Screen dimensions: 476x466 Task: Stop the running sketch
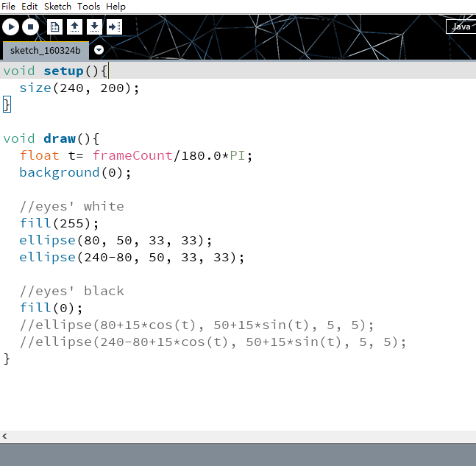[x=30, y=27]
